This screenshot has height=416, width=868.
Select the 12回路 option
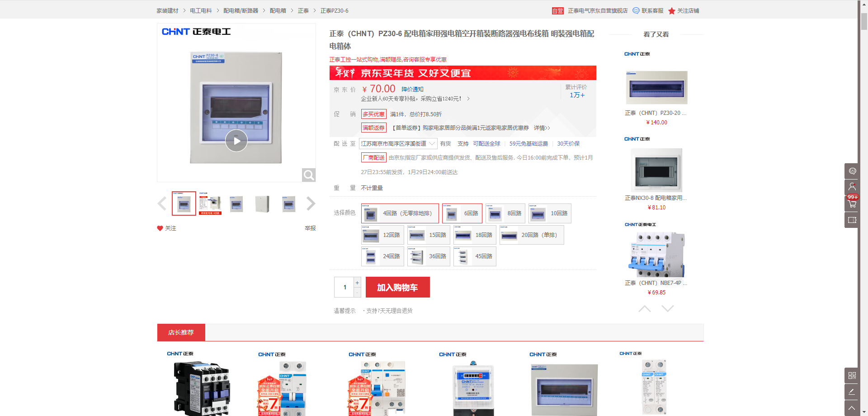(x=383, y=235)
